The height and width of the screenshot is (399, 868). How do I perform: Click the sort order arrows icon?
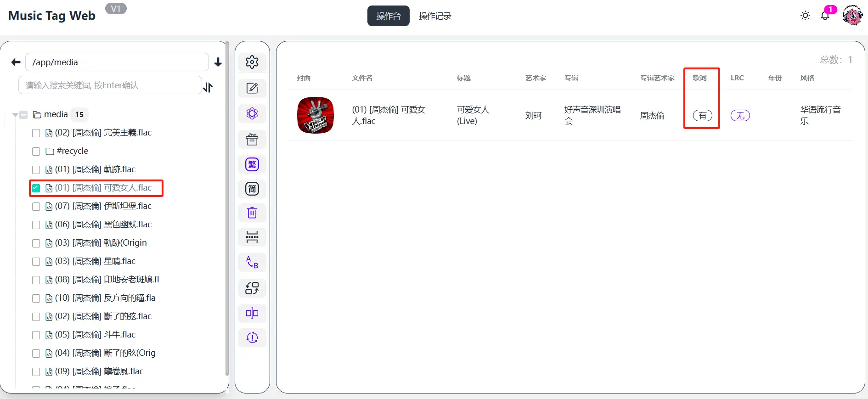(208, 87)
